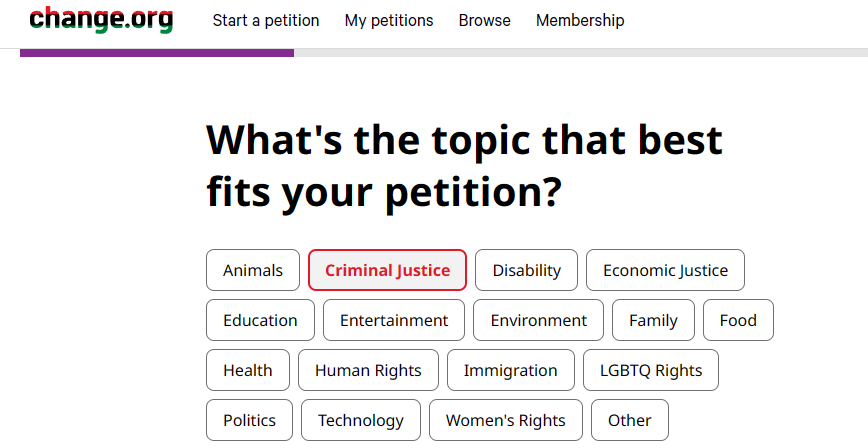Open the Membership link
This screenshot has height=448, width=868.
click(x=580, y=20)
